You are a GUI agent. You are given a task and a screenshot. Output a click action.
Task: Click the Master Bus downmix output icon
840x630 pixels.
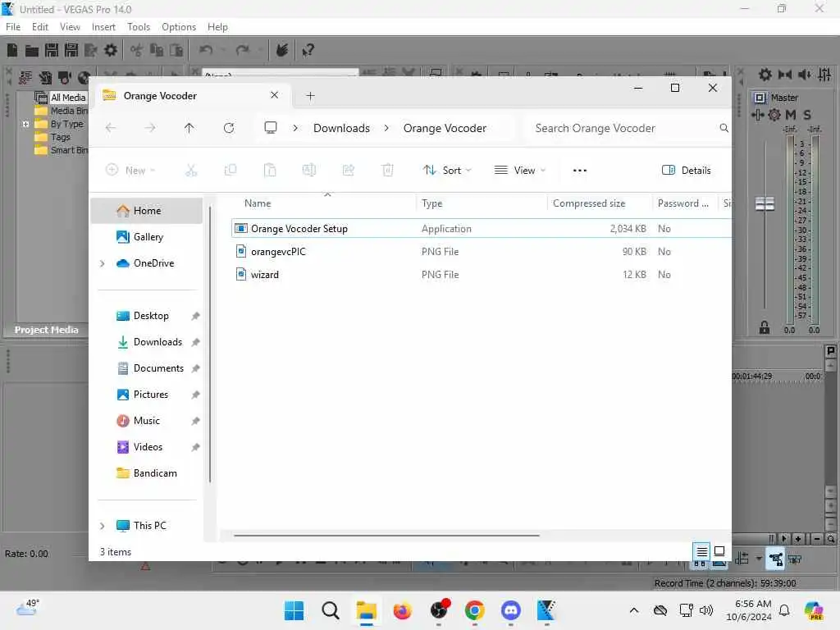pyautogui.click(x=785, y=75)
